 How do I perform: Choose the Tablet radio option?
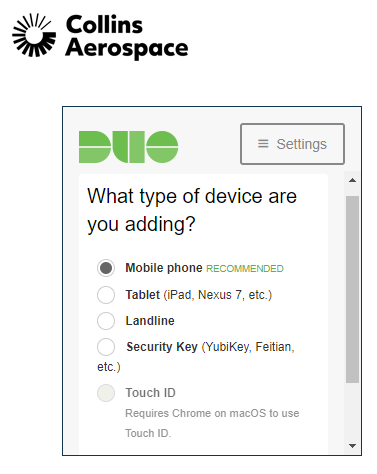click(106, 295)
